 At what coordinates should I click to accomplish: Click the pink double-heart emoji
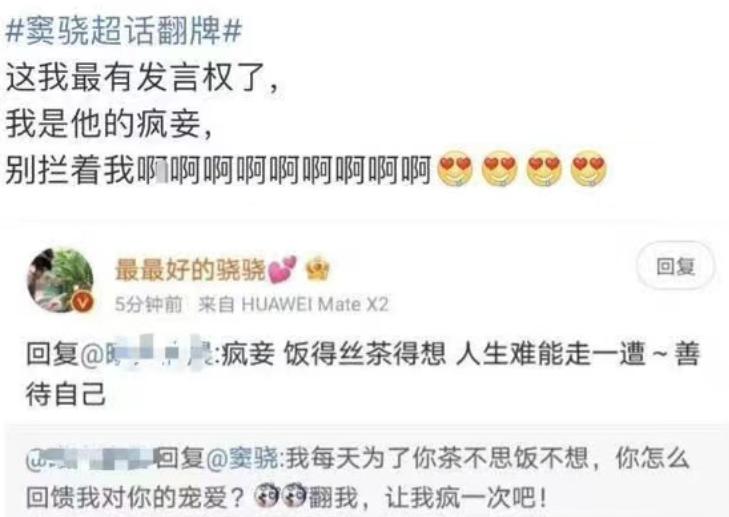tap(283, 270)
